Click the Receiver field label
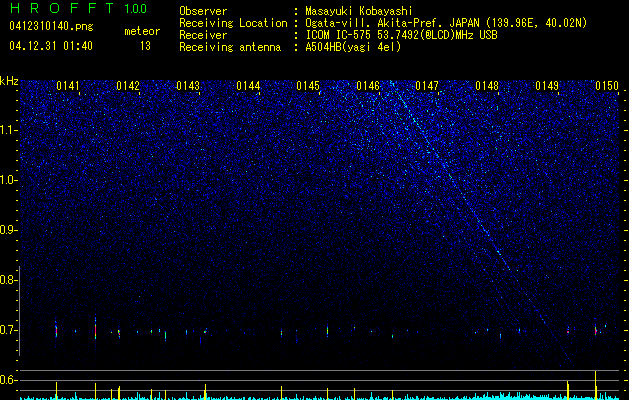The height and width of the screenshot is (400, 629). coord(203,35)
